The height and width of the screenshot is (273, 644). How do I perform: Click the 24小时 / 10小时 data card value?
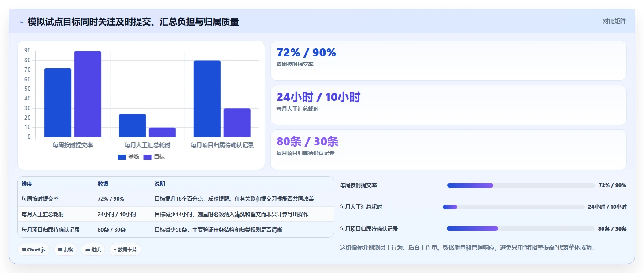[x=318, y=97]
